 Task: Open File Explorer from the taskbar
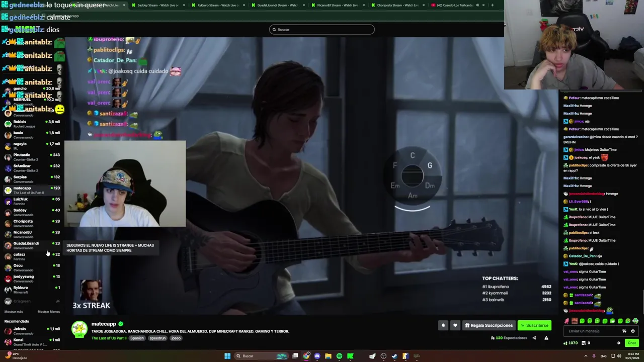[328, 356]
